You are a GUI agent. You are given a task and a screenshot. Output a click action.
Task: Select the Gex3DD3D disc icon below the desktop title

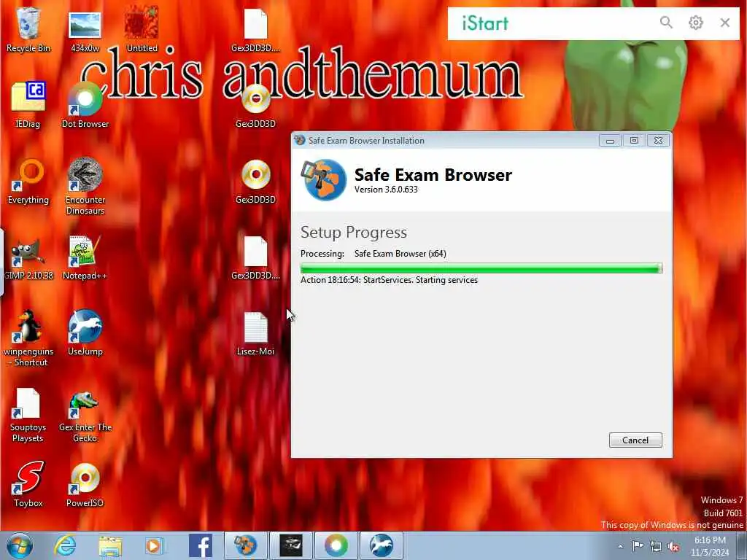(255, 105)
